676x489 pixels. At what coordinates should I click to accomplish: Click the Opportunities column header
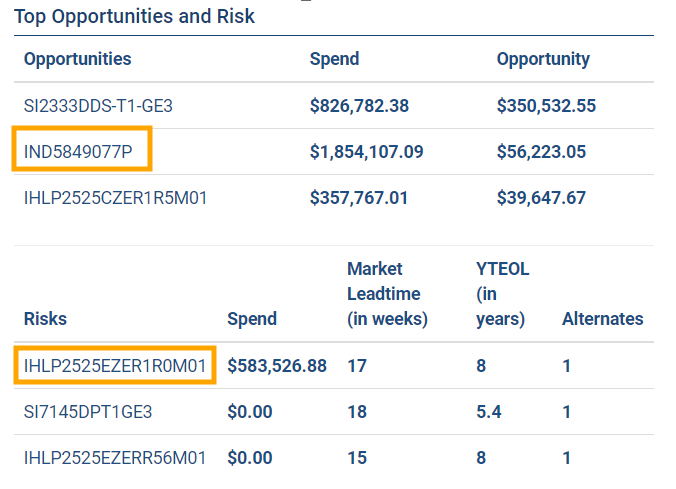click(77, 59)
